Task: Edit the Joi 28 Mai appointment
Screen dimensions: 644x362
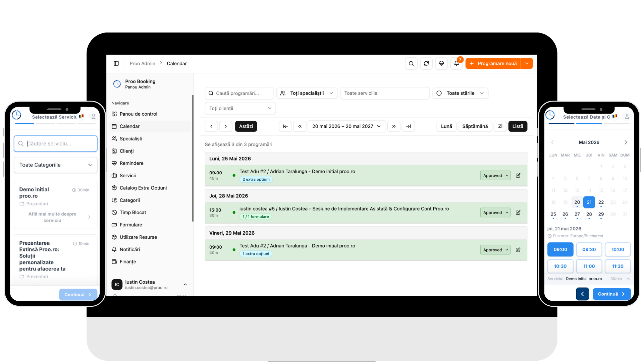Action: click(x=518, y=213)
